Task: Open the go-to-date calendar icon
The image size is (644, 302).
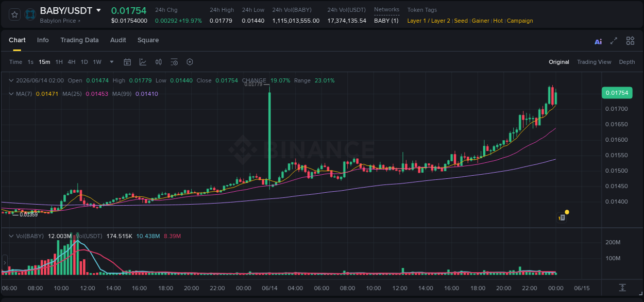Action: pyautogui.click(x=127, y=62)
